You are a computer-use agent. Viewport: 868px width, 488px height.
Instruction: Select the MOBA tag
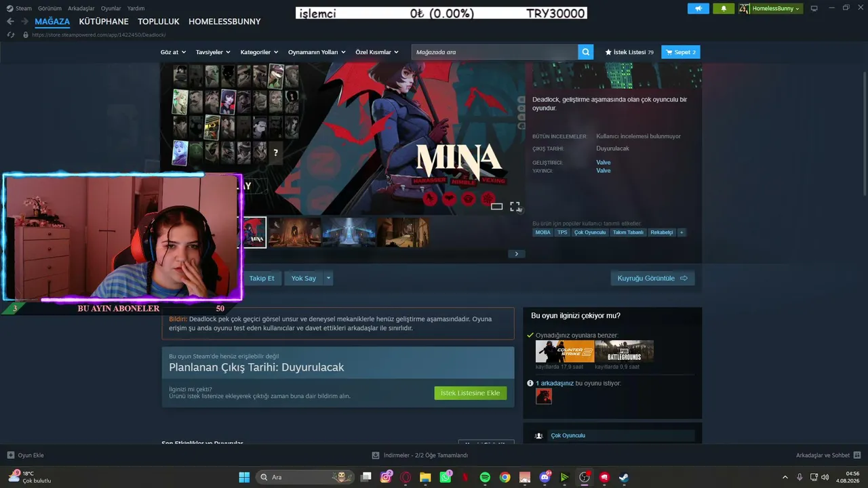pyautogui.click(x=543, y=232)
